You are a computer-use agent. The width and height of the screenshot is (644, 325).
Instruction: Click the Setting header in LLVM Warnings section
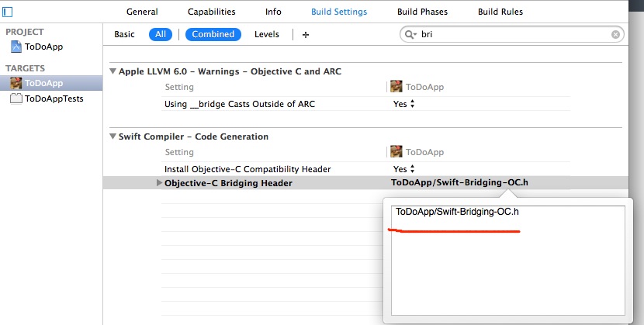pos(179,87)
